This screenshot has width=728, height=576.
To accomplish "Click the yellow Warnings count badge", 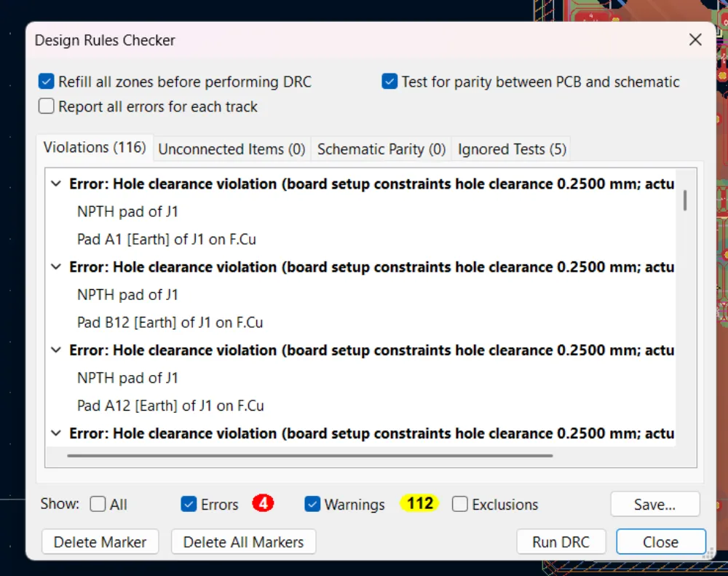I will pyautogui.click(x=420, y=503).
